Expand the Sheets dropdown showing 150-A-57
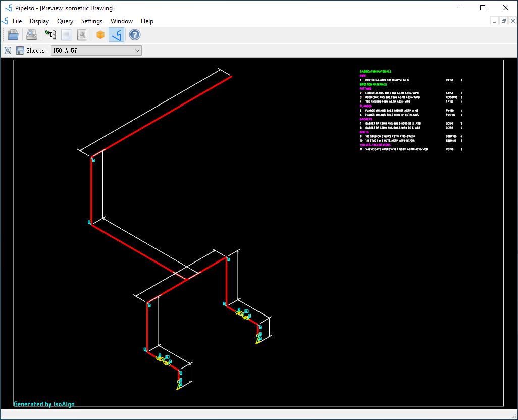518x420 pixels. tap(96, 50)
